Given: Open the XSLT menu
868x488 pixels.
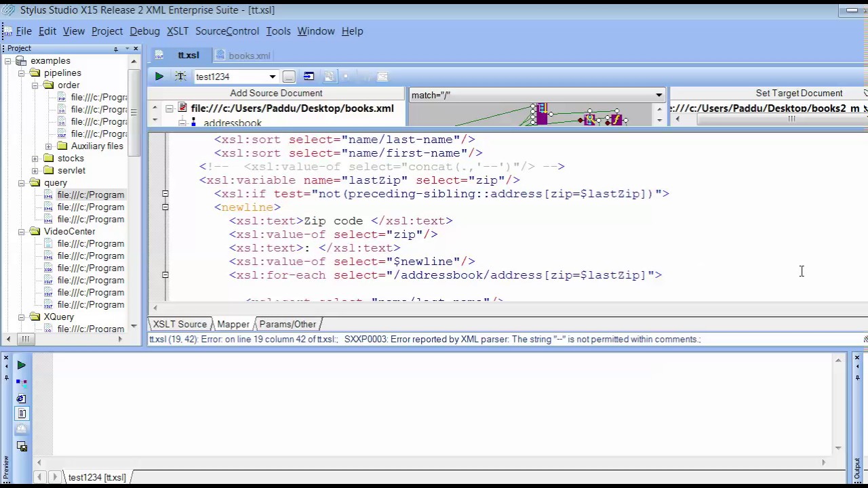Looking at the screenshot, I should coord(178,31).
